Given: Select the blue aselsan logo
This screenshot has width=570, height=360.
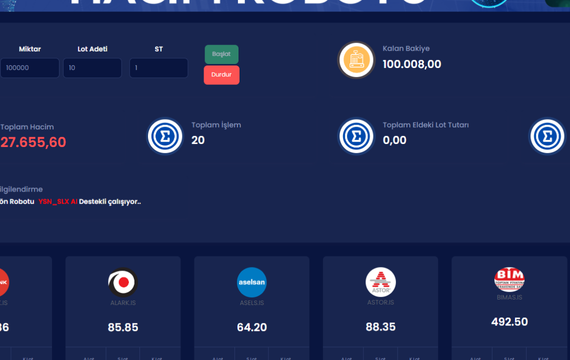Looking at the screenshot, I should click(x=252, y=282).
